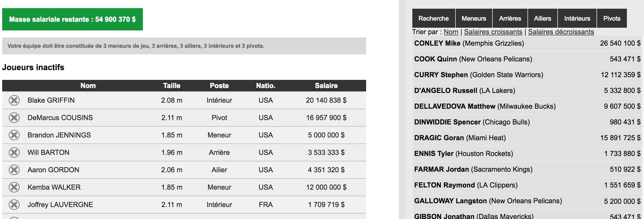
Task: Remove Blake GRIFFIN from the team
Action: 14,101
